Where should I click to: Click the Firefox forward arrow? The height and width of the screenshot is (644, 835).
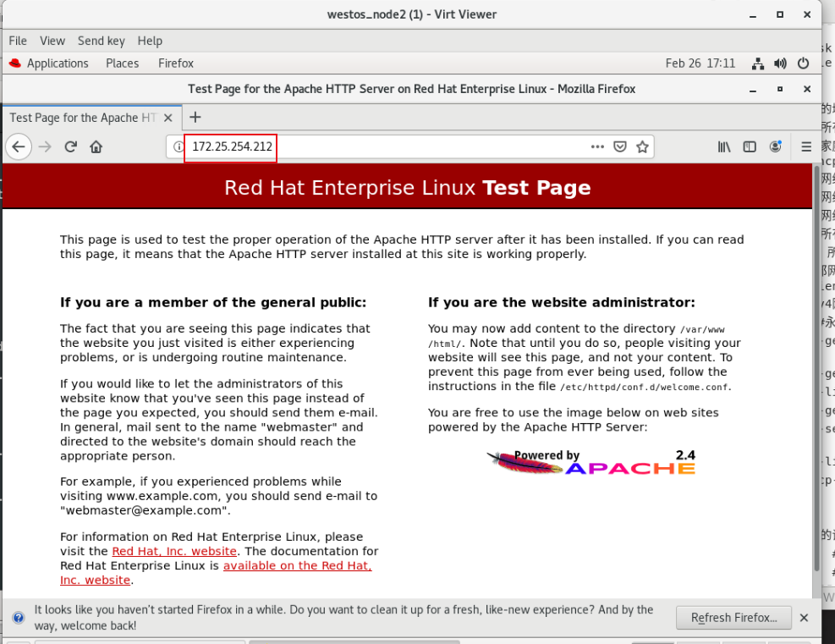point(46,146)
